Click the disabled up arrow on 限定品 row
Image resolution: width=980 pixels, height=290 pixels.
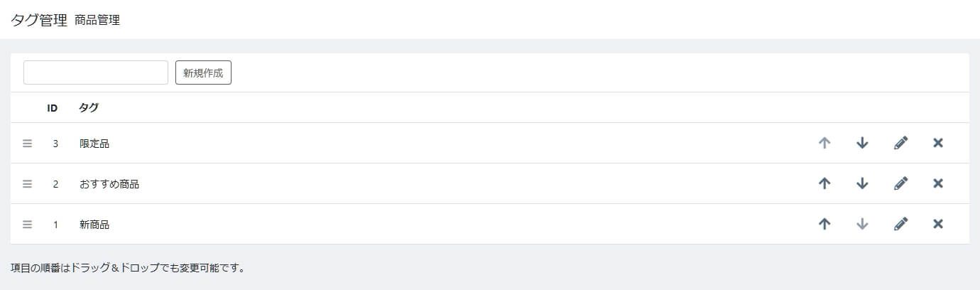(824, 143)
